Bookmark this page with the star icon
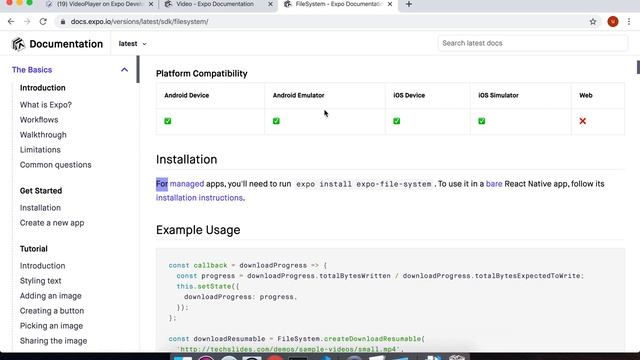 593,22
